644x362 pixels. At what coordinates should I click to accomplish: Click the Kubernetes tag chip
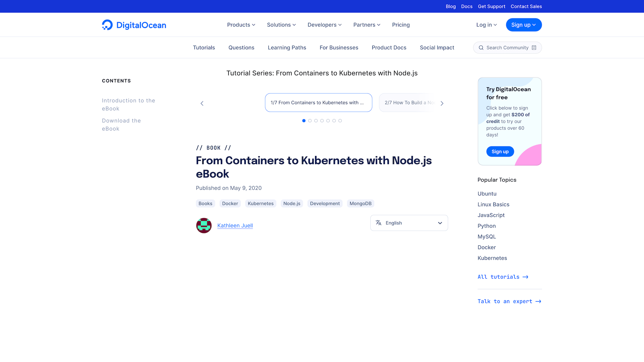261,203
